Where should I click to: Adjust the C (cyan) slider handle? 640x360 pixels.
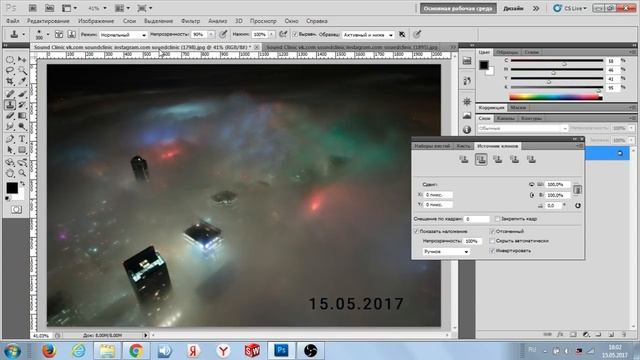(564, 64)
